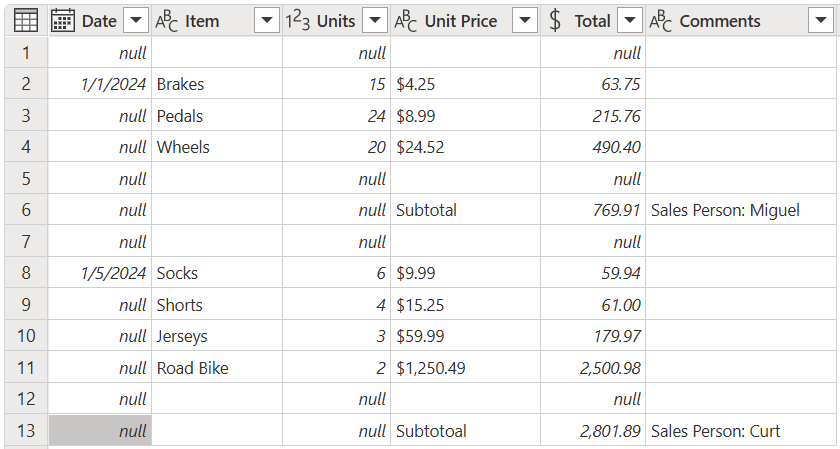Click the Road Bike item cell
This screenshot has width=840, height=449.
193,368
